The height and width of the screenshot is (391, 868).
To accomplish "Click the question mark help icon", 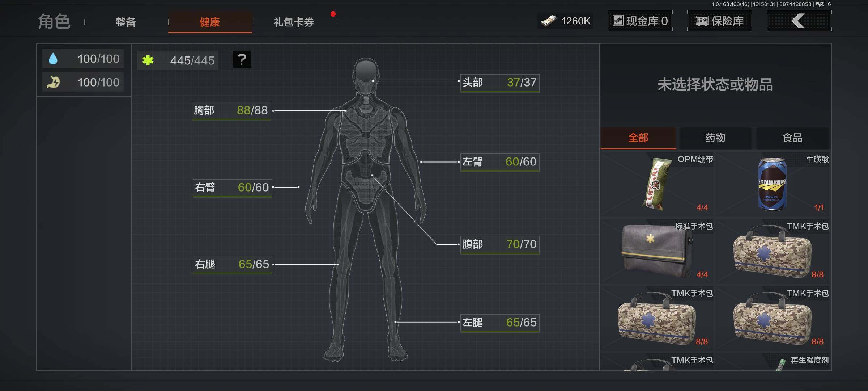I will coord(242,59).
